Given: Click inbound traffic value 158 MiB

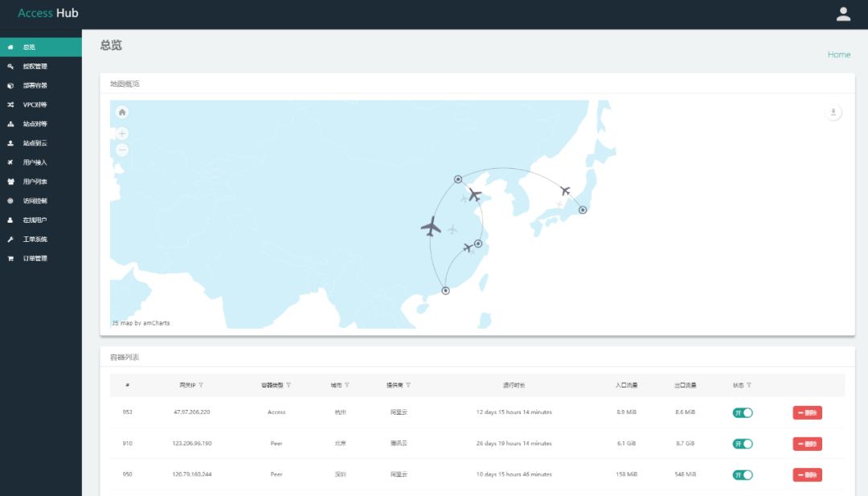Looking at the screenshot, I should [626, 474].
